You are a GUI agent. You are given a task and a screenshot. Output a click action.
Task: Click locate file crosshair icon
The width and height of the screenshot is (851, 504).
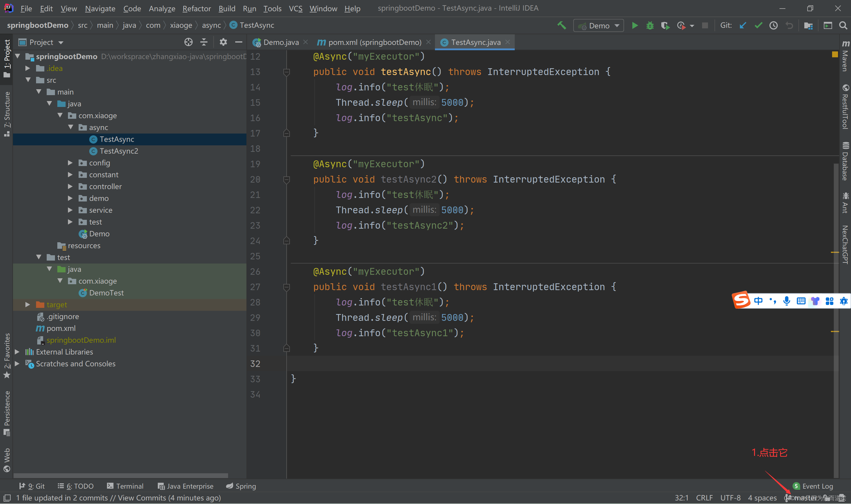(x=188, y=42)
